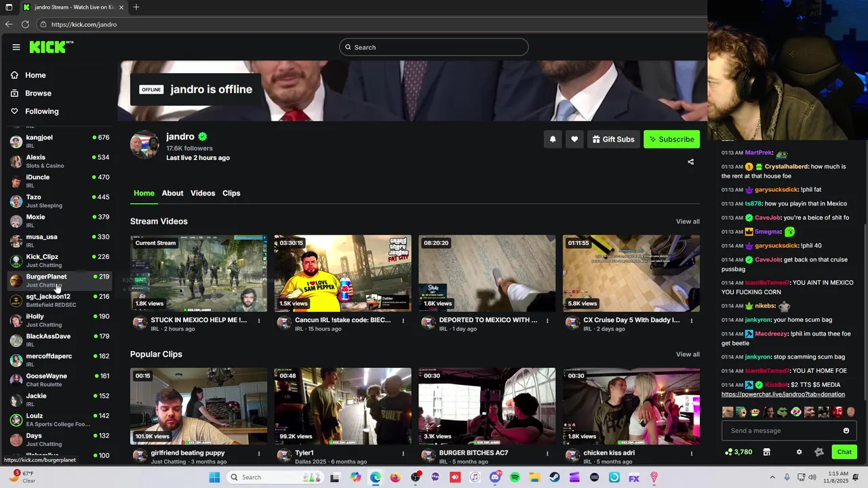Open Discord from the taskbar

495,477
